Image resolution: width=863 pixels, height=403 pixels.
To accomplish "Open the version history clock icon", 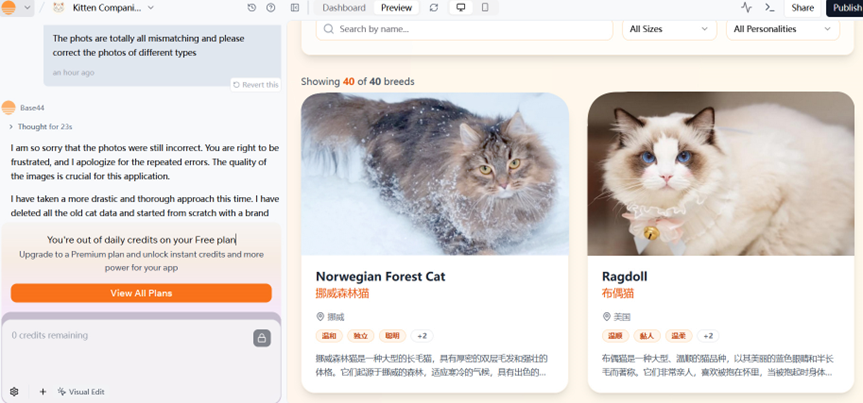I will (252, 8).
